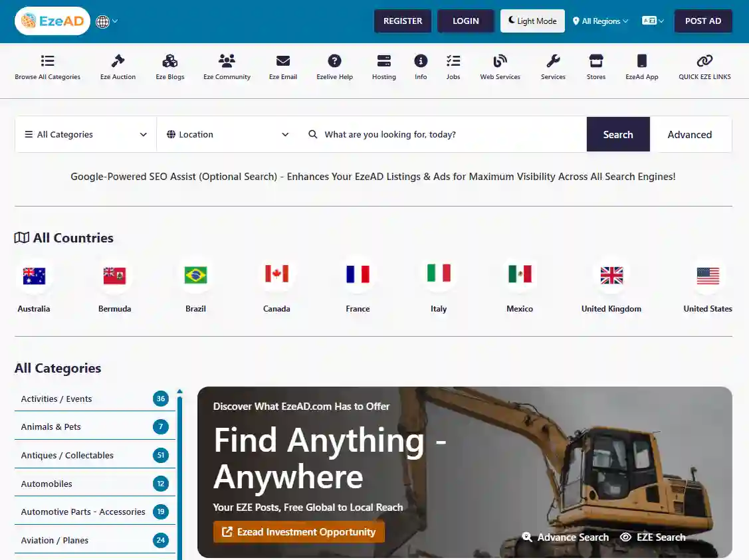Select the France flag
Image resolution: width=749 pixels, height=560 pixels.
click(358, 274)
